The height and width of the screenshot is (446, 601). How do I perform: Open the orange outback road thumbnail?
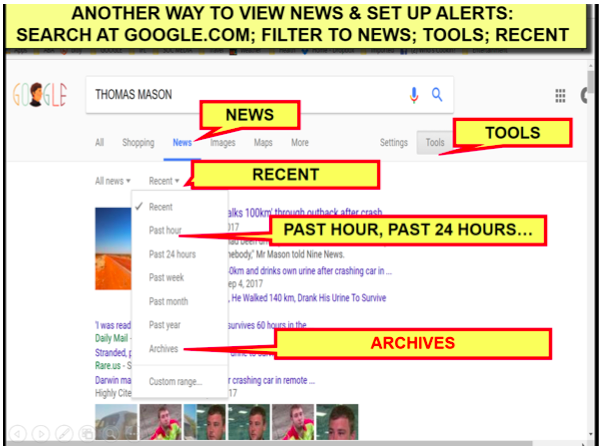point(113,249)
